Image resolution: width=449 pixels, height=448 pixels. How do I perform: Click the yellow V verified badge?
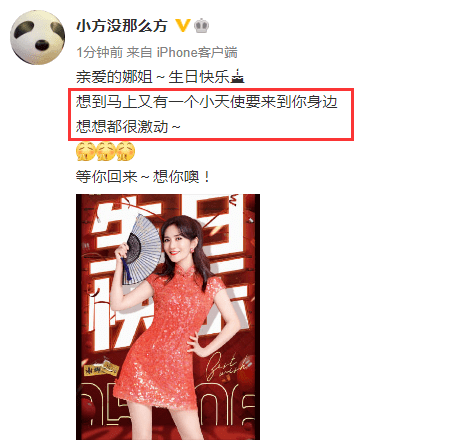tap(183, 25)
